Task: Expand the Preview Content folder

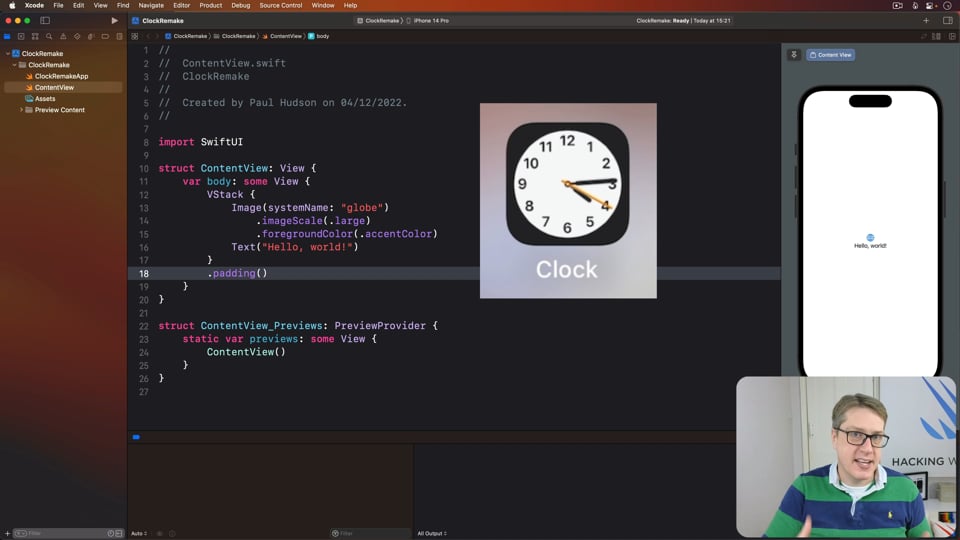Action: click(x=21, y=110)
